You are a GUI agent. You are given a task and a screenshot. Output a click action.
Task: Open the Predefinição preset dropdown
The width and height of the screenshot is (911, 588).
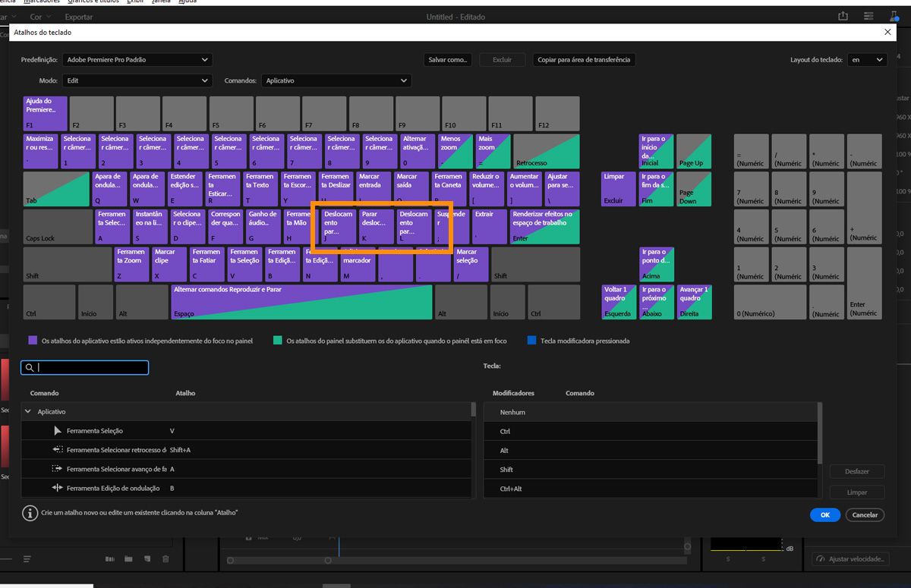tap(137, 59)
